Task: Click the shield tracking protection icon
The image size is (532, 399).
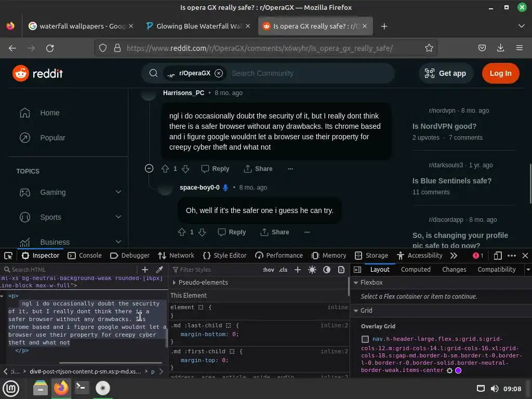Action: pyautogui.click(x=103, y=48)
